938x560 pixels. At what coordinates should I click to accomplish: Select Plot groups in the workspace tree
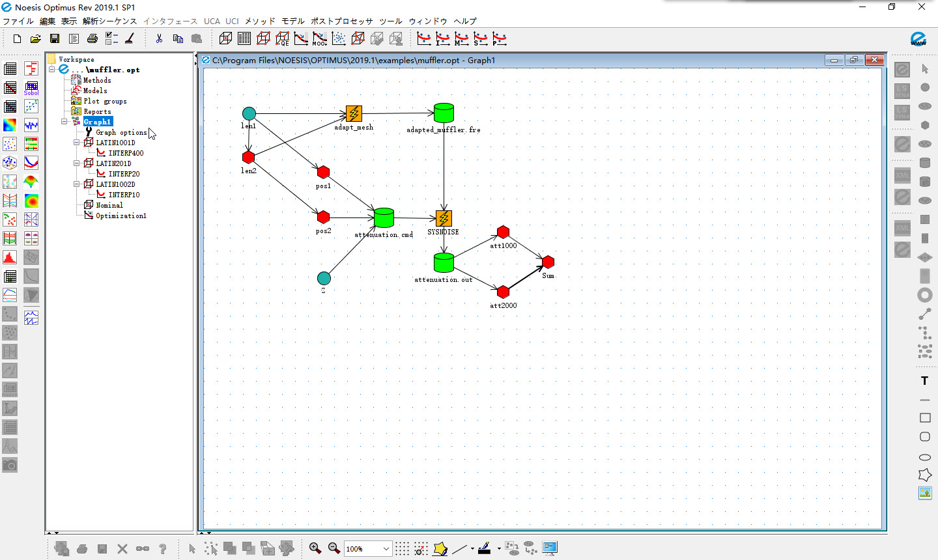[105, 101]
